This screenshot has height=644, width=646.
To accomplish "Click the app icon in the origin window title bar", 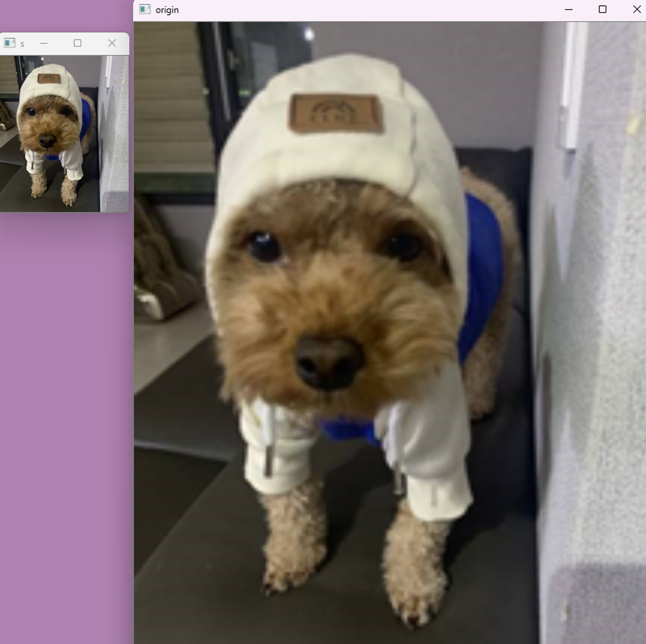I will pos(145,9).
